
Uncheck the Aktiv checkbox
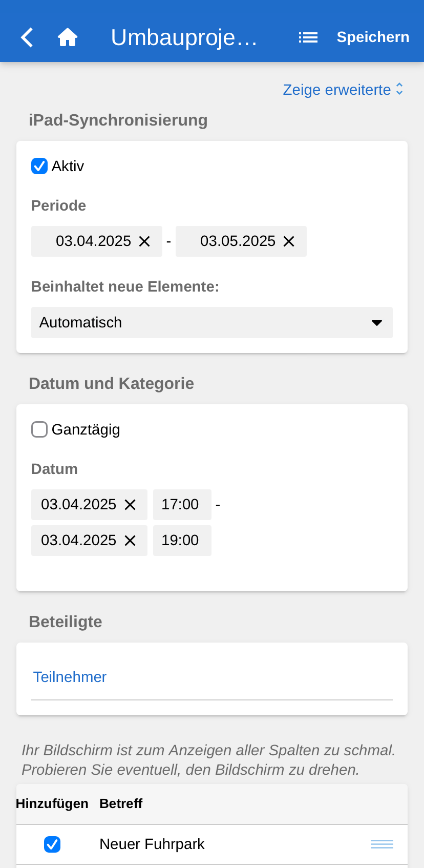click(39, 166)
